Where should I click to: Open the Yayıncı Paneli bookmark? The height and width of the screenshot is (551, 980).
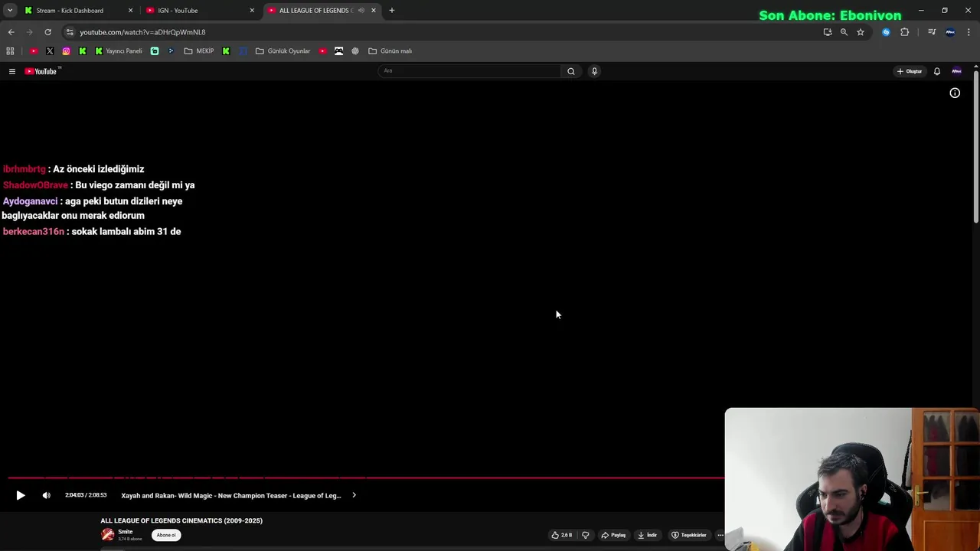(x=119, y=51)
